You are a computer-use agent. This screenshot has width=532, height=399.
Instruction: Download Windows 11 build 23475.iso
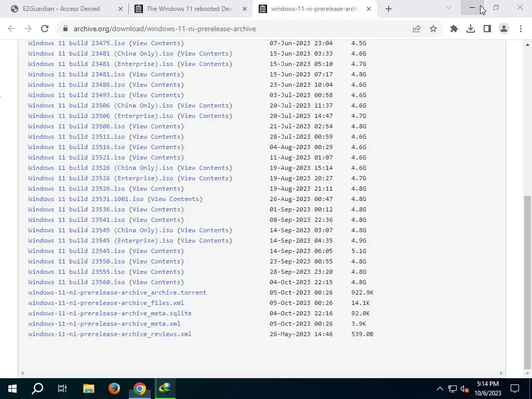76,43
